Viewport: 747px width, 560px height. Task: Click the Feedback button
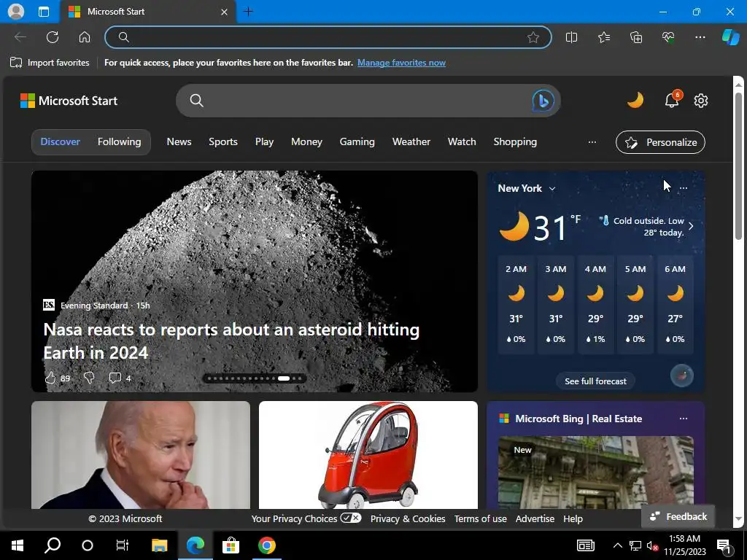678,516
